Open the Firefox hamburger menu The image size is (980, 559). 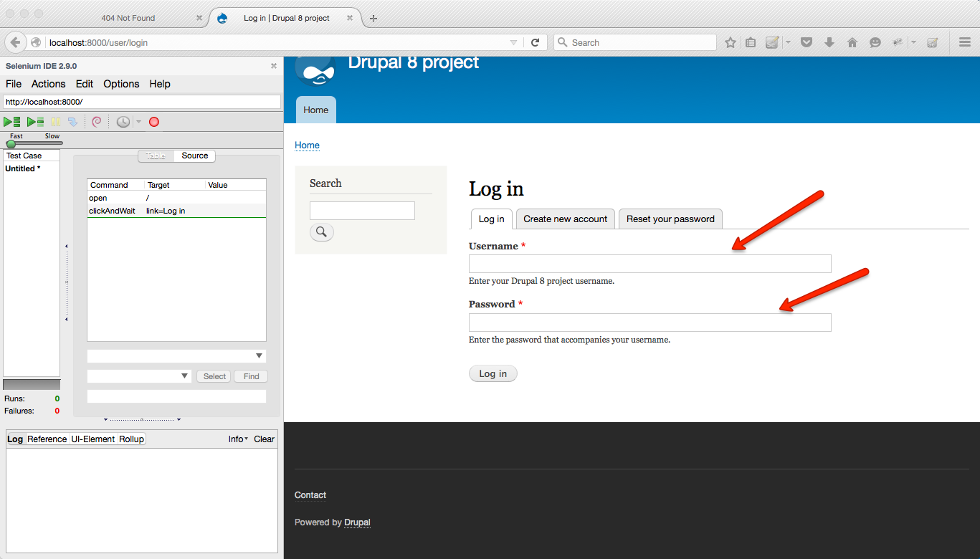pos(965,42)
